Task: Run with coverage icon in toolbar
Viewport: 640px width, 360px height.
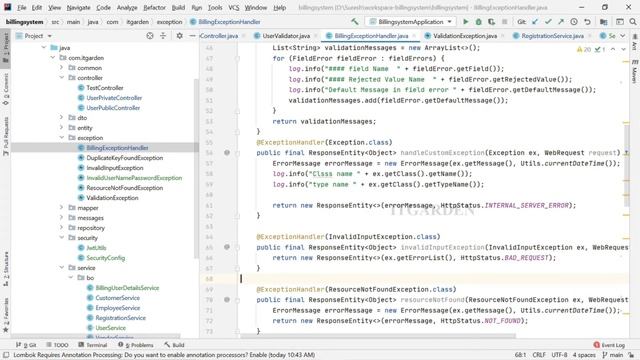Action: coord(491,22)
